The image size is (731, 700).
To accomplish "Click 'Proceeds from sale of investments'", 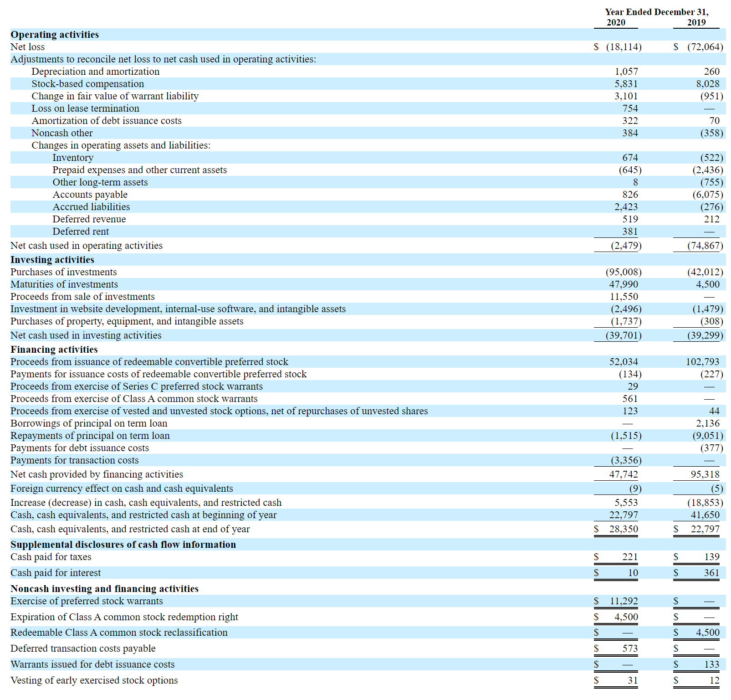I will pos(82,297).
